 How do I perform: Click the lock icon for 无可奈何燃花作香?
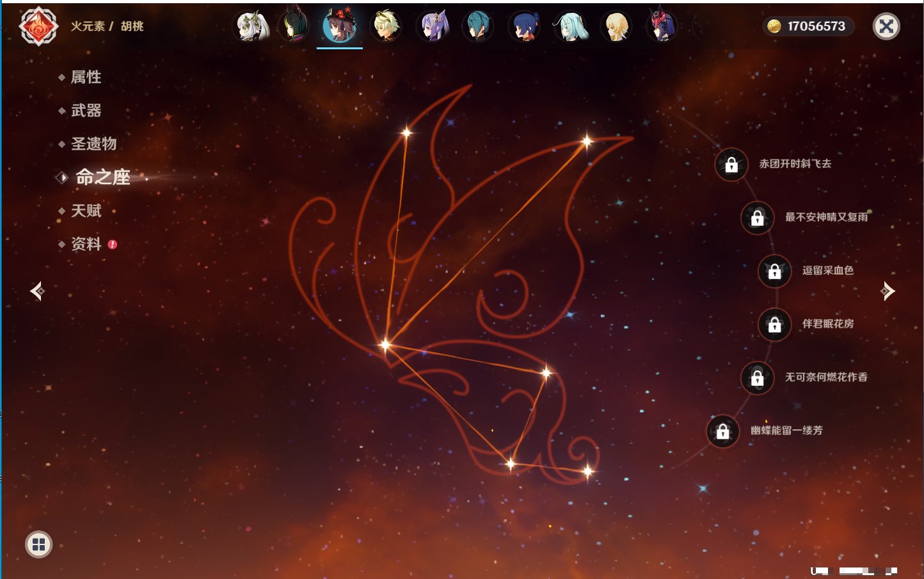tap(758, 377)
